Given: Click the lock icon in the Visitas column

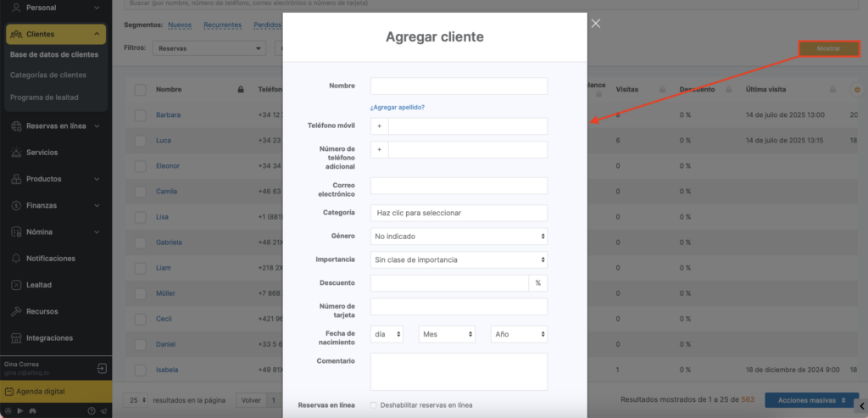Looking at the screenshot, I should tap(660, 90).
